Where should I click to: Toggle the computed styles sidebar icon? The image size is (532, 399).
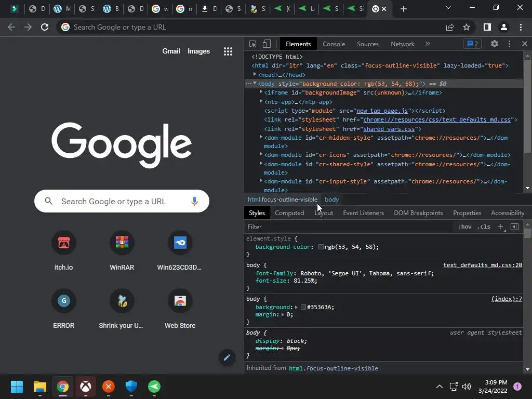[x=514, y=227]
